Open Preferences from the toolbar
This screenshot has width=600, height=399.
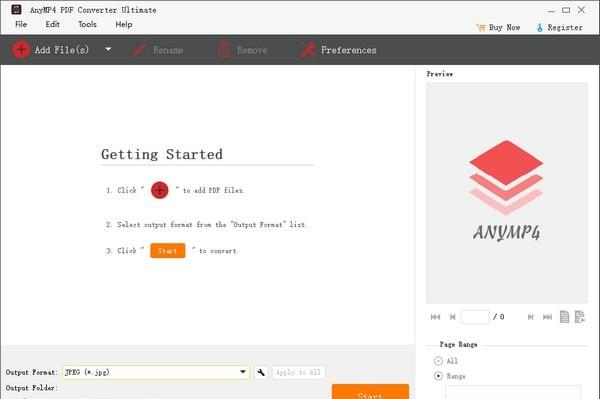[338, 50]
